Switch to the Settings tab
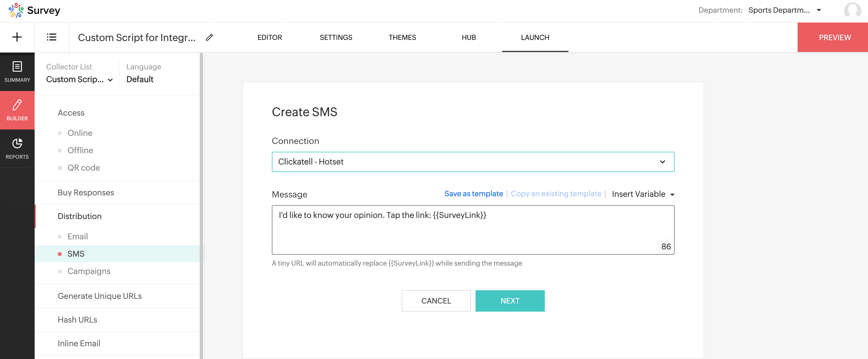The width and height of the screenshot is (868, 359). [x=336, y=38]
